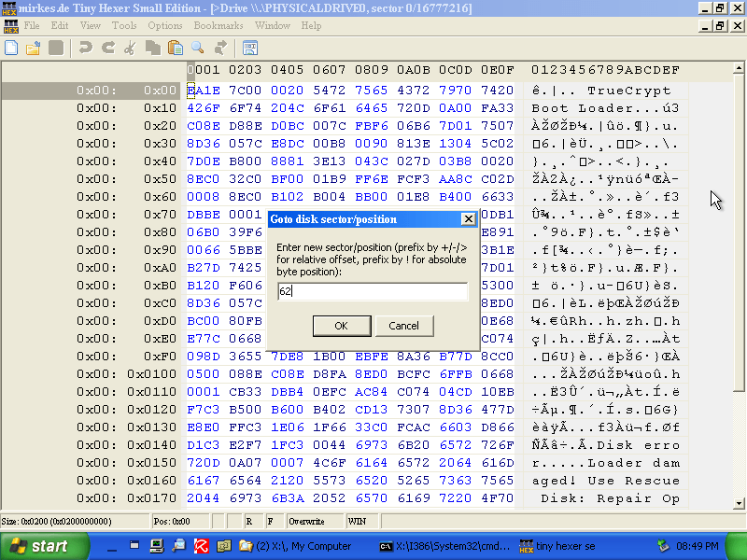Click the rightmost toolbar icon after the separator
Screen dimensions: 747x560
[x=250, y=48]
